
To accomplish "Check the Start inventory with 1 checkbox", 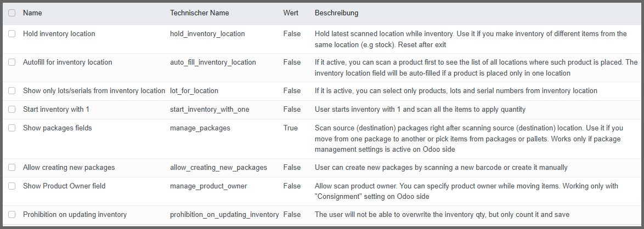I will pyautogui.click(x=12, y=110).
